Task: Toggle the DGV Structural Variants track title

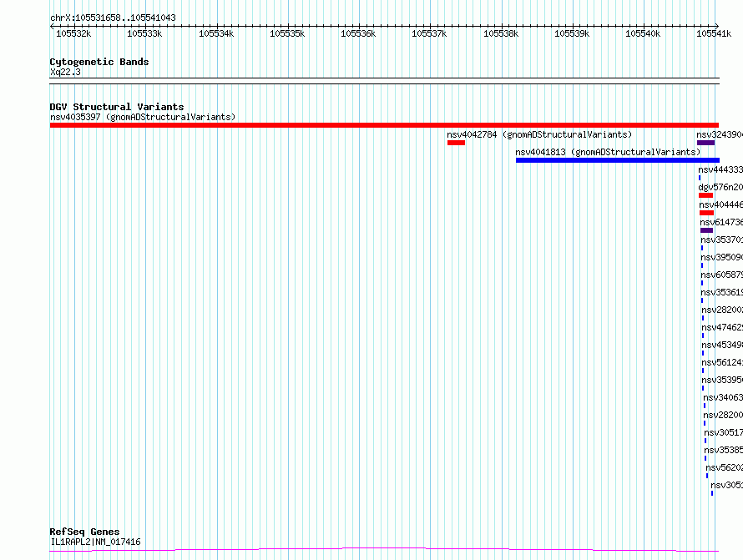Action: [x=117, y=107]
